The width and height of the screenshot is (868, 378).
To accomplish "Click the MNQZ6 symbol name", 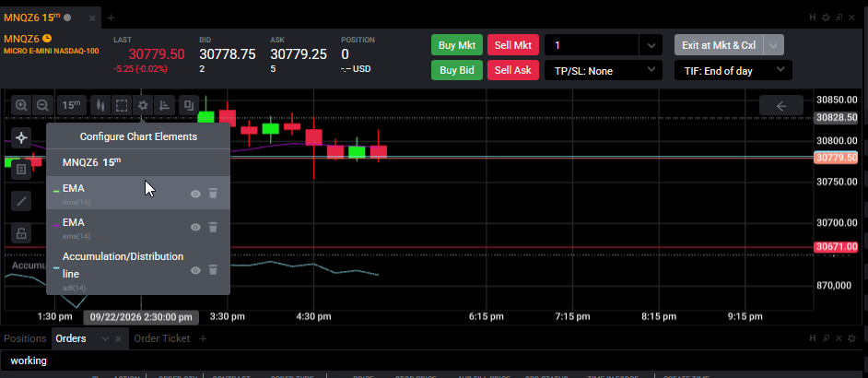I will [x=21, y=39].
